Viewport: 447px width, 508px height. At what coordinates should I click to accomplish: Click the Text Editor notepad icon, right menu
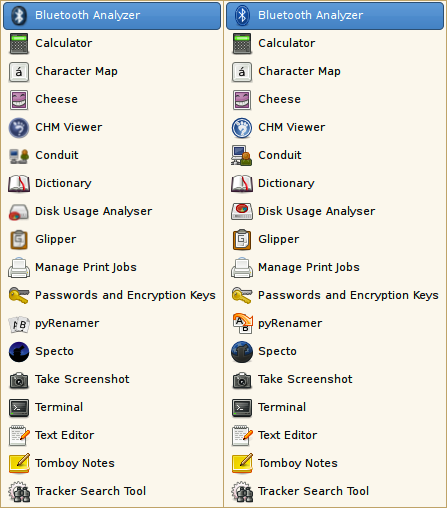(x=243, y=436)
